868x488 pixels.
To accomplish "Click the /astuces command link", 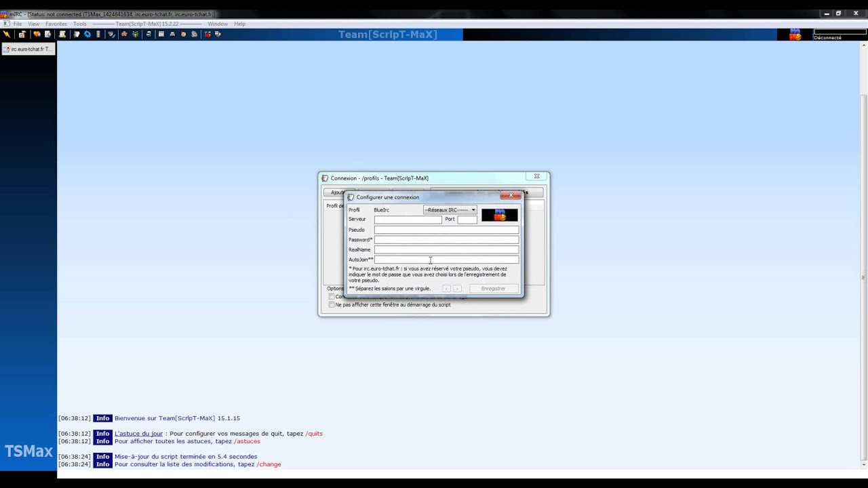I will [x=247, y=441].
